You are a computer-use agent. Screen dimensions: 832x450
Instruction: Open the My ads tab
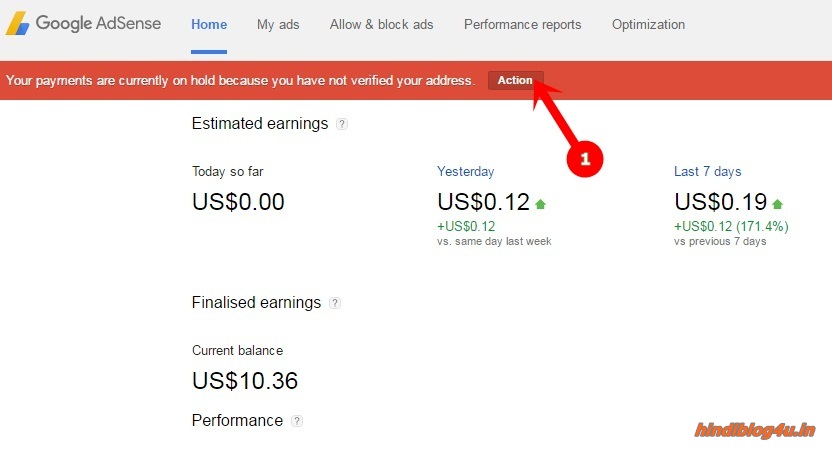point(278,24)
